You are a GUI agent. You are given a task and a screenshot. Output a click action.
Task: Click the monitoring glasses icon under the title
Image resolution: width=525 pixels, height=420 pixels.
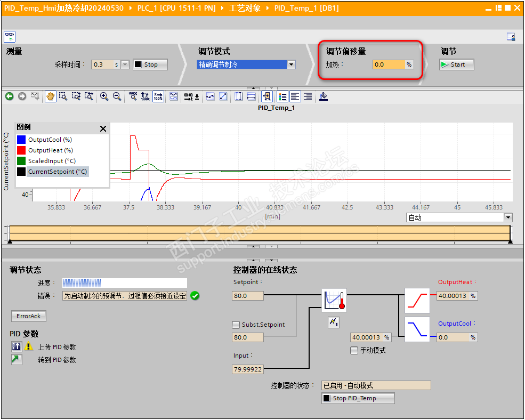pyautogui.click(x=10, y=36)
